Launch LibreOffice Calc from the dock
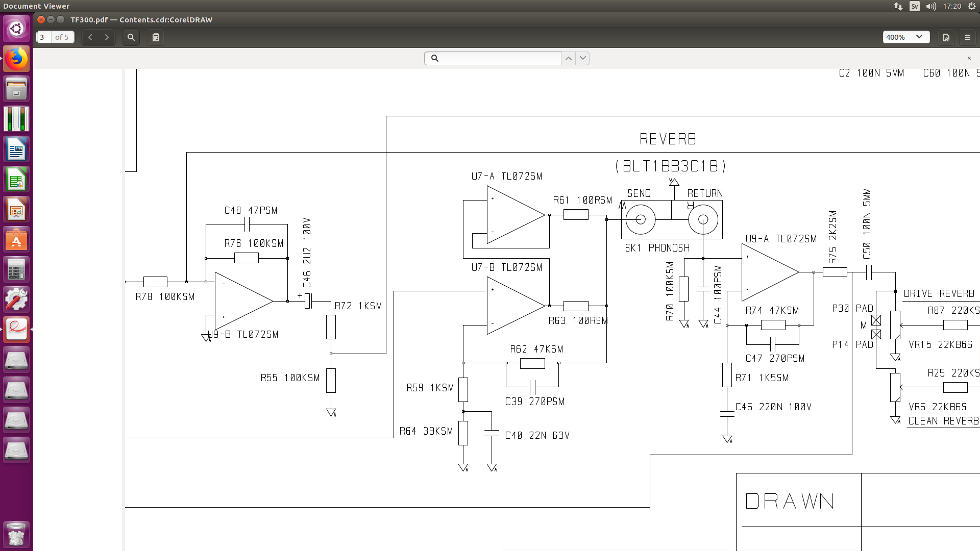 [16, 180]
